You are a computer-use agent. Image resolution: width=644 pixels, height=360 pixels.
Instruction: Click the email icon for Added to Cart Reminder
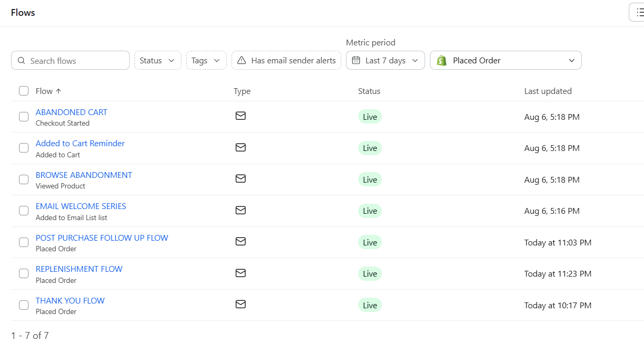241,147
